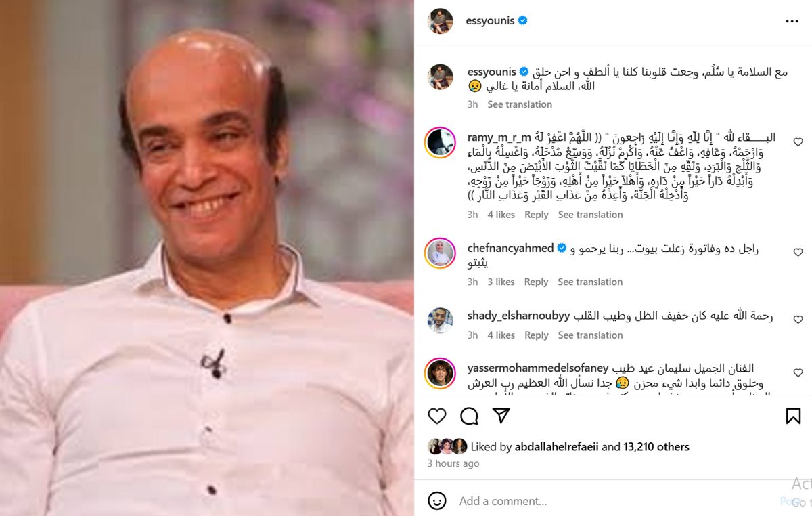The width and height of the screenshot is (812, 516).
Task: Open chefnancyahmed's profile avatar
Action: 440,253
